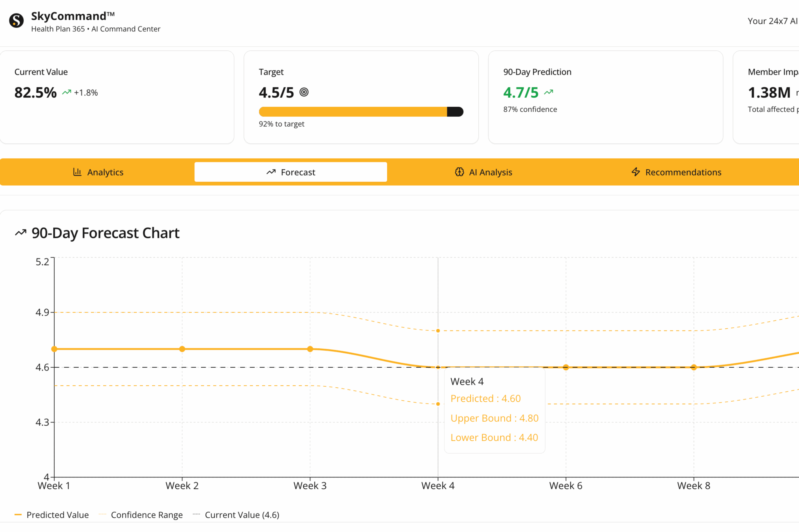Click the Week 3 predicted data point

point(310,349)
